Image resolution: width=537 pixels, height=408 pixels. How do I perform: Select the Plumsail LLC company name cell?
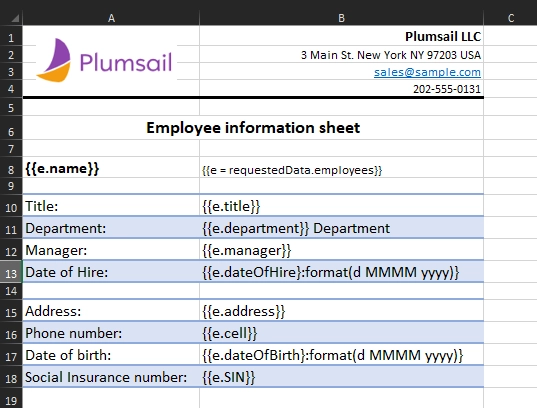coord(341,36)
